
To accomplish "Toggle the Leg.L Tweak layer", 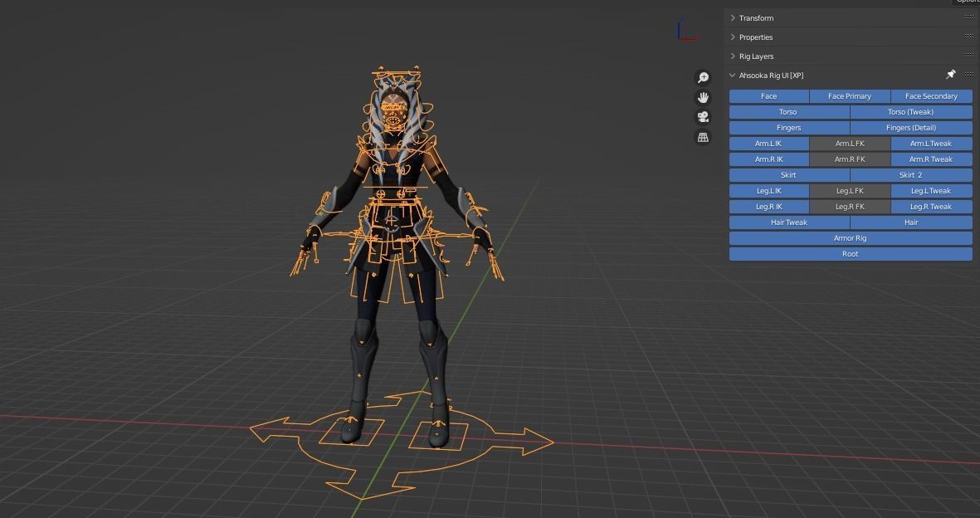I will click(931, 191).
